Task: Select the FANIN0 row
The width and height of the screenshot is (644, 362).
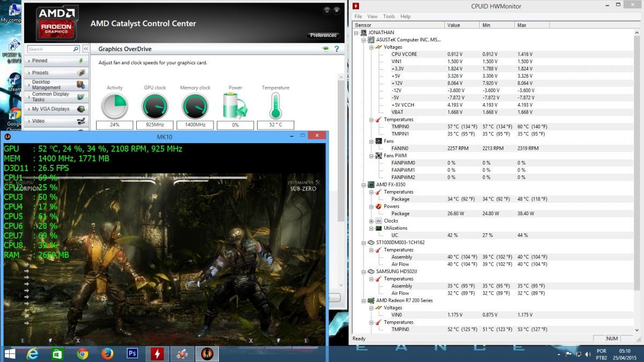Action: click(x=494, y=149)
